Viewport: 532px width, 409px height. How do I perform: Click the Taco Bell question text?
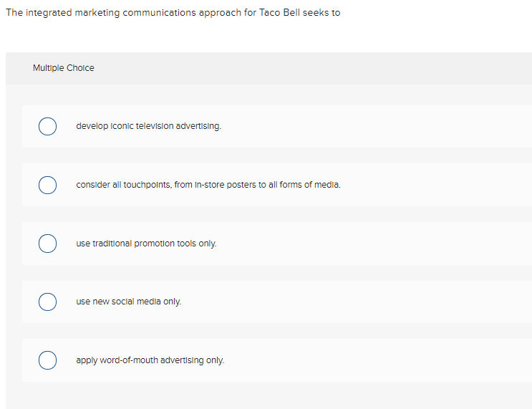[x=173, y=13]
